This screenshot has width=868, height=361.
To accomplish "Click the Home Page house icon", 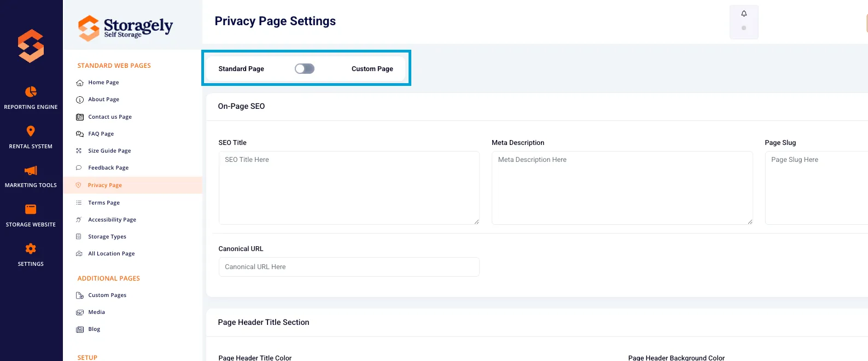I will [x=80, y=83].
